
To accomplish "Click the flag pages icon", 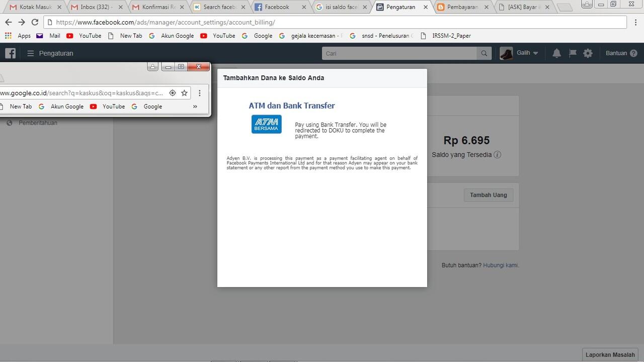I will 573,53.
